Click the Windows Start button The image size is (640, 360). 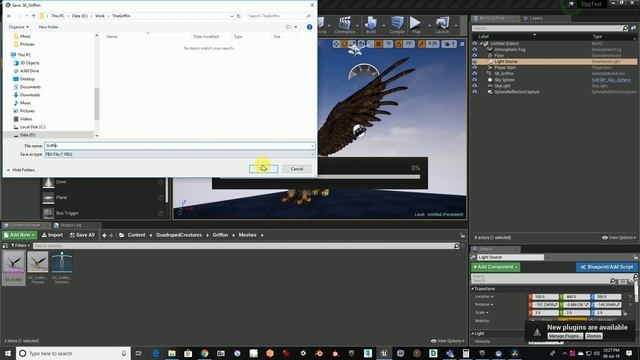pyautogui.click(x=8, y=353)
